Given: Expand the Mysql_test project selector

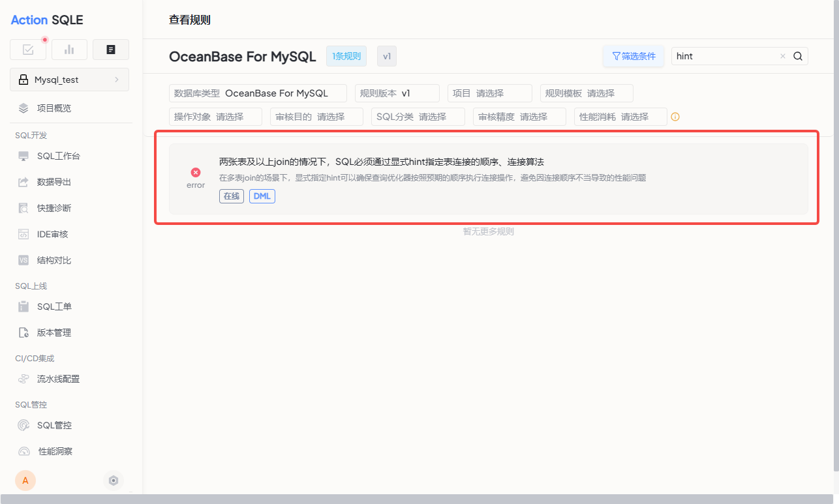Looking at the screenshot, I should (69, 80).
